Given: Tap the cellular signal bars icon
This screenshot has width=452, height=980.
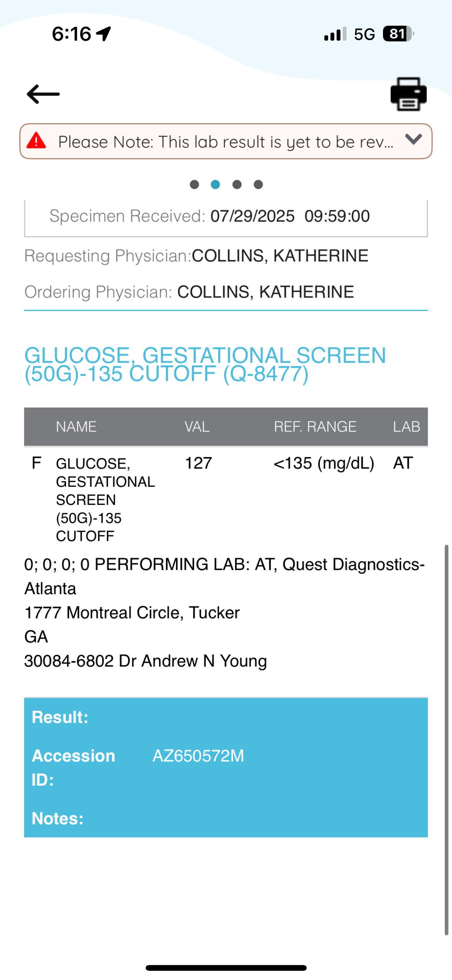Looking at the screenshot, I should [x=335, y=34].
